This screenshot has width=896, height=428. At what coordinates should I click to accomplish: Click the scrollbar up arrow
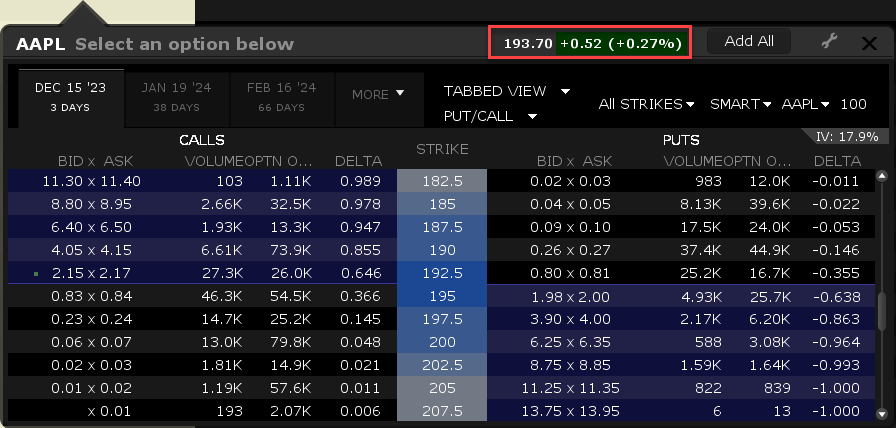pos(882,177)
